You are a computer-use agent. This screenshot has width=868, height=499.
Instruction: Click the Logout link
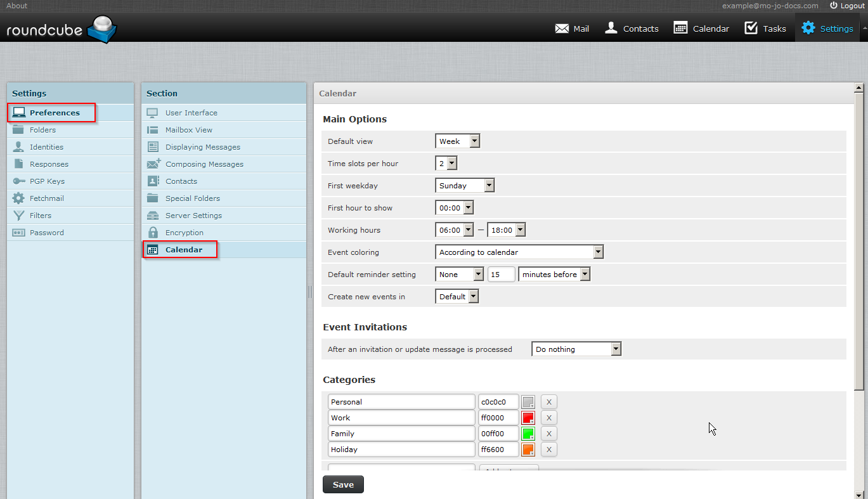[x=847, y=6]
